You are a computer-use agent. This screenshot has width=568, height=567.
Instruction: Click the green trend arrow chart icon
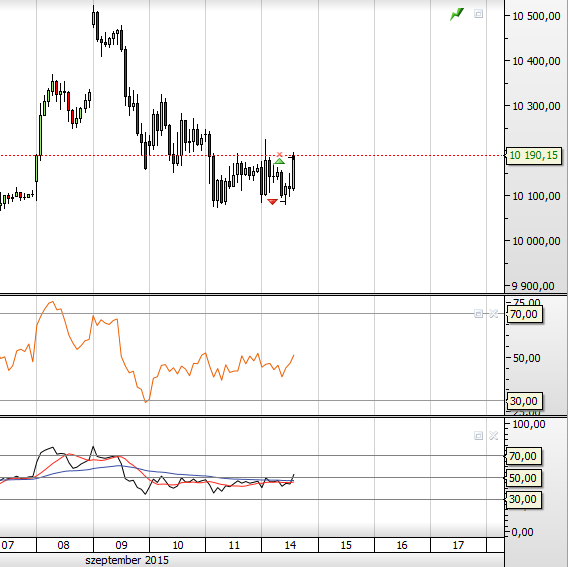coord(457,14)
